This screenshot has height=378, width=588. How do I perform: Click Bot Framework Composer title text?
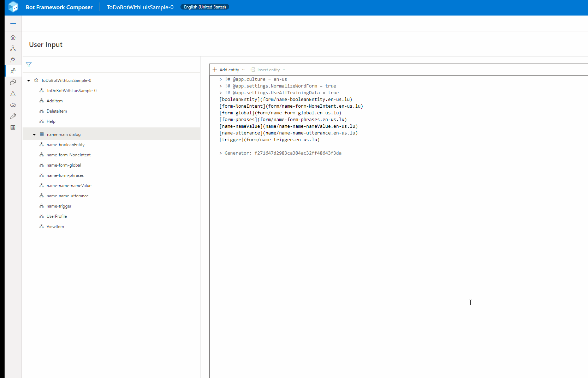click(x=59, y=7)
